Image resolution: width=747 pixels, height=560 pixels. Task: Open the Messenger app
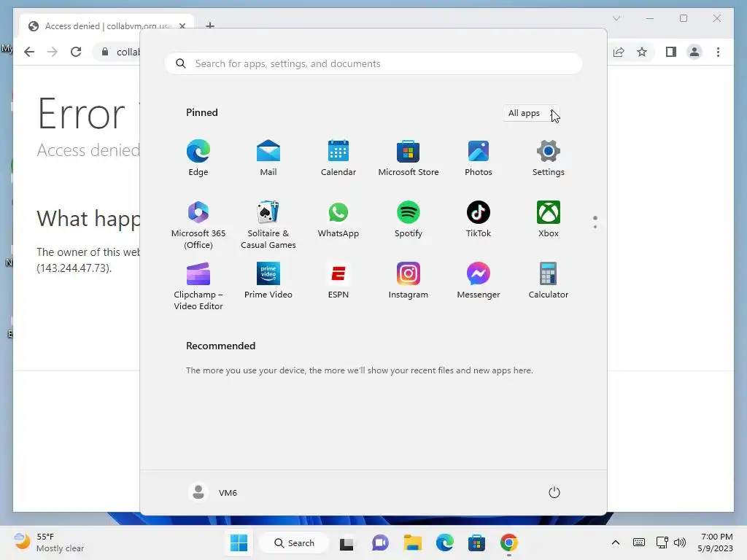(x=479, y=281)
